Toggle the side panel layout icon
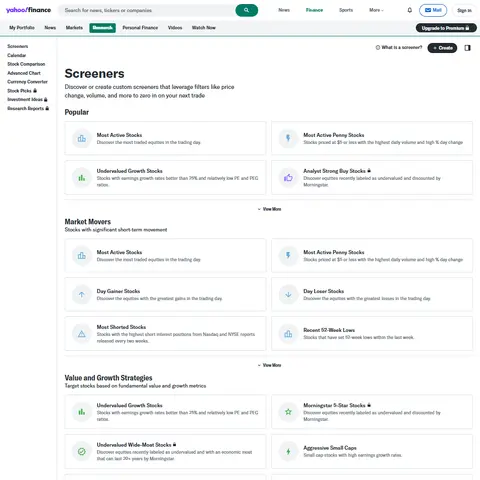Viewport: 480px width, 480px height. [x=467, y=48]
